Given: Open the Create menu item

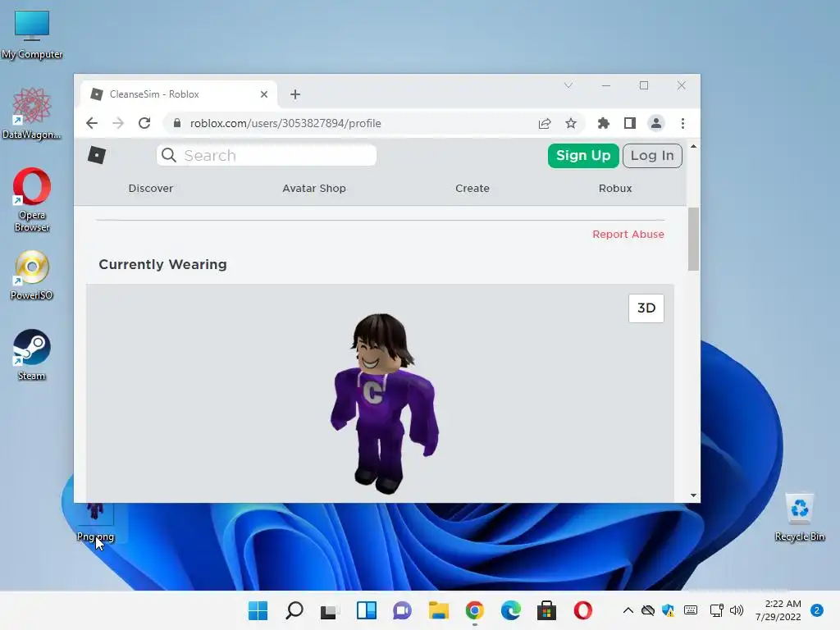Looking at the screenshot, I should coord(472,189).
